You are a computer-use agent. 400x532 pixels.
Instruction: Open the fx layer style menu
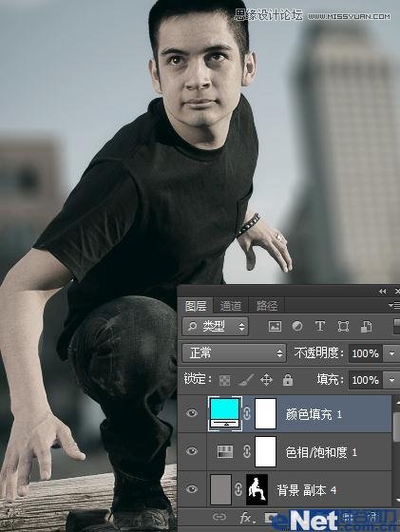click(247, 518)
